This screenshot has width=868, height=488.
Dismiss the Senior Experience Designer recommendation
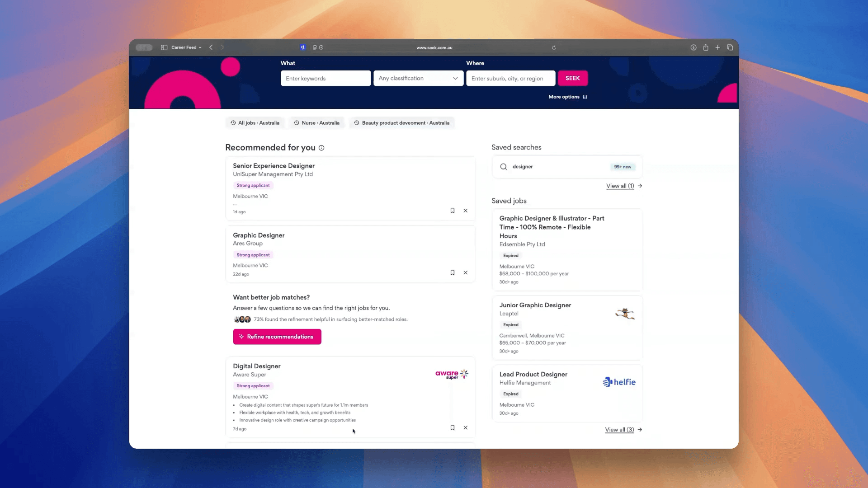tap(465, 211)
